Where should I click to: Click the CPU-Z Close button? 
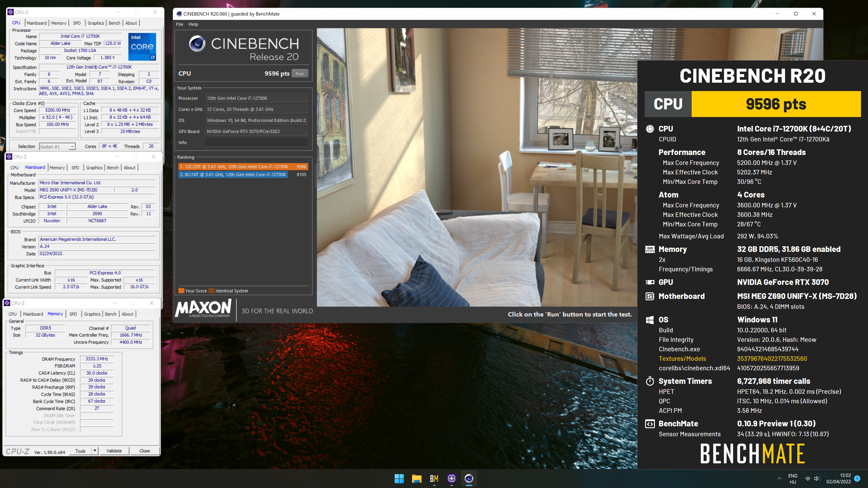[145, 451]
